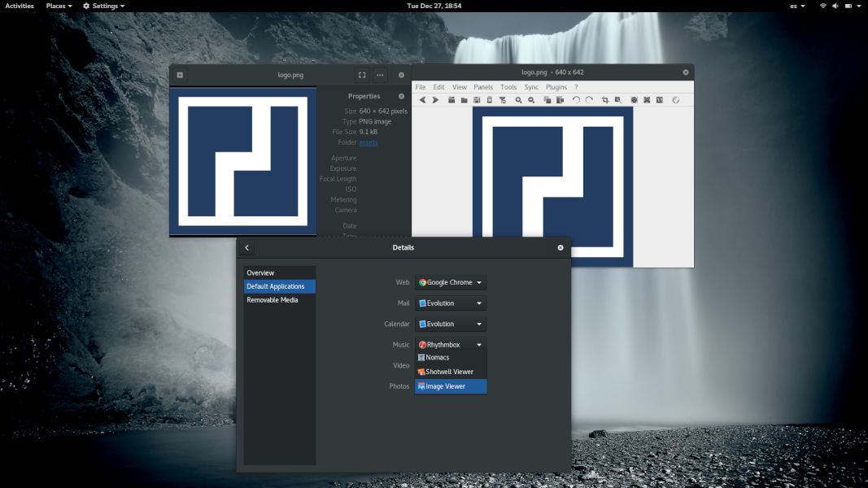Open the assets folder link in Properties

(368, 142)
